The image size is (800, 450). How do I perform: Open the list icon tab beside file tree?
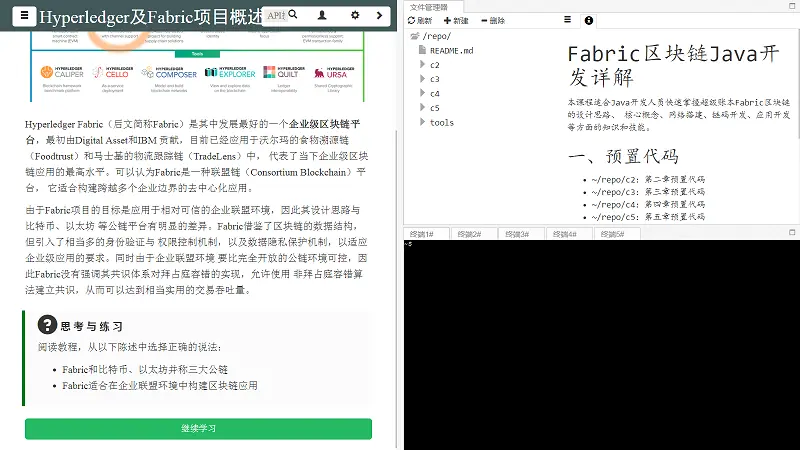coord(567,20)
